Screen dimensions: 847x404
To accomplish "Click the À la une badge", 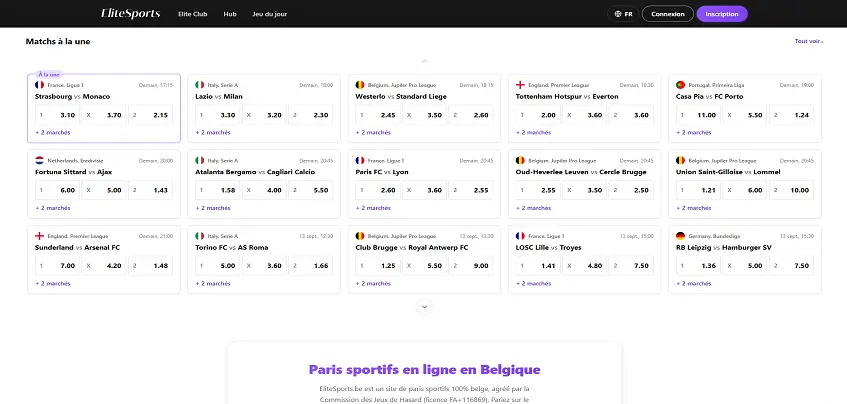I will pos(49,75).
